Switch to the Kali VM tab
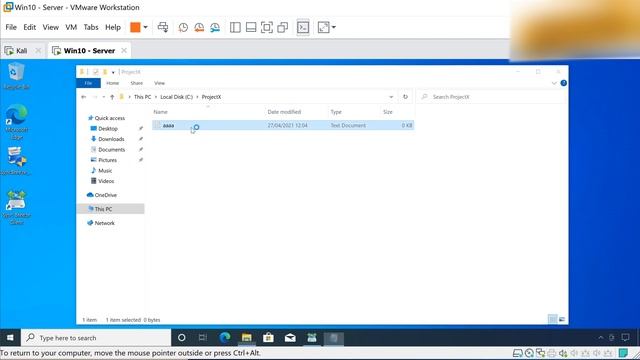Viewport: 640px width, 360px height. [22, 51]
